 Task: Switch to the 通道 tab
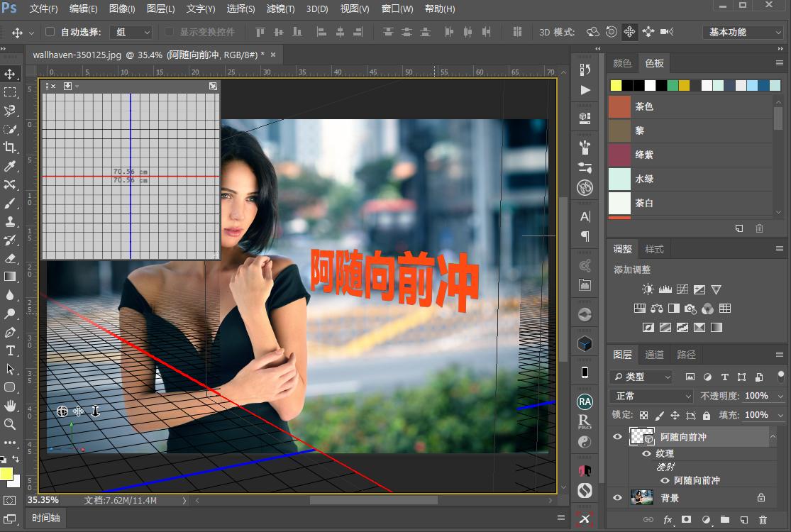click(653, 354)
